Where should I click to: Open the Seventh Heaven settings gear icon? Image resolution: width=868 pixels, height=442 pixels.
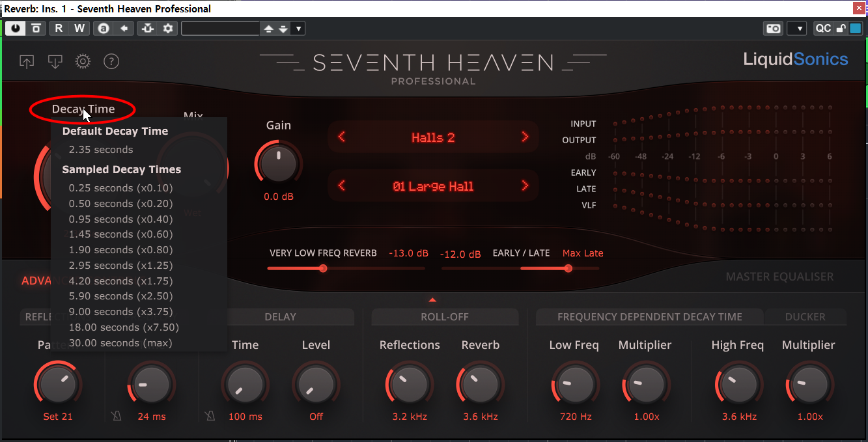[x=83, y=62]
